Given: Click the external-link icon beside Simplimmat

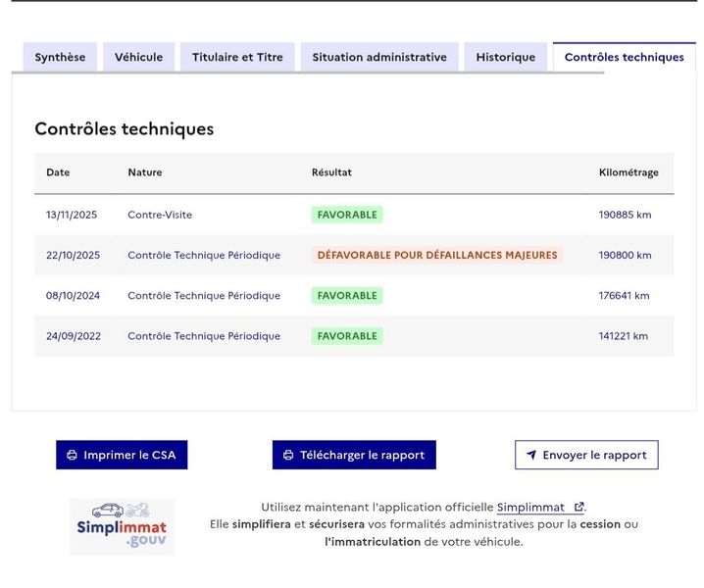Looking at the screenshot, I should pos(578,507).
